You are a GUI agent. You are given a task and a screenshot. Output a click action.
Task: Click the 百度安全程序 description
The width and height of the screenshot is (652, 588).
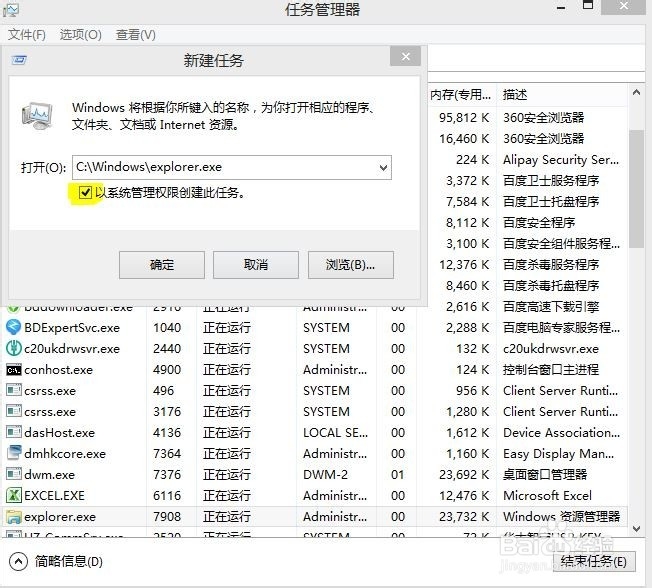click(x=539, y=222)
